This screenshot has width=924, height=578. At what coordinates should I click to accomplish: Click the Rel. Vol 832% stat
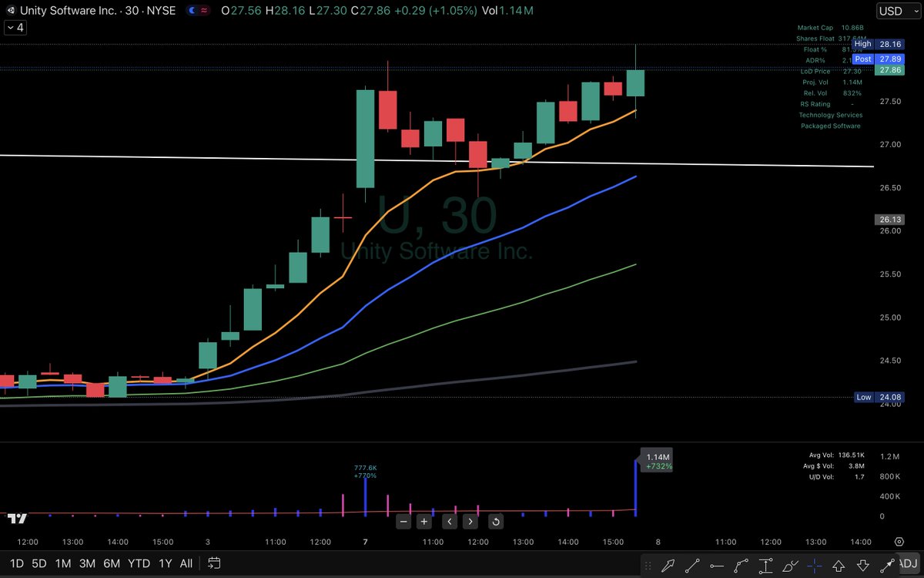832,92
